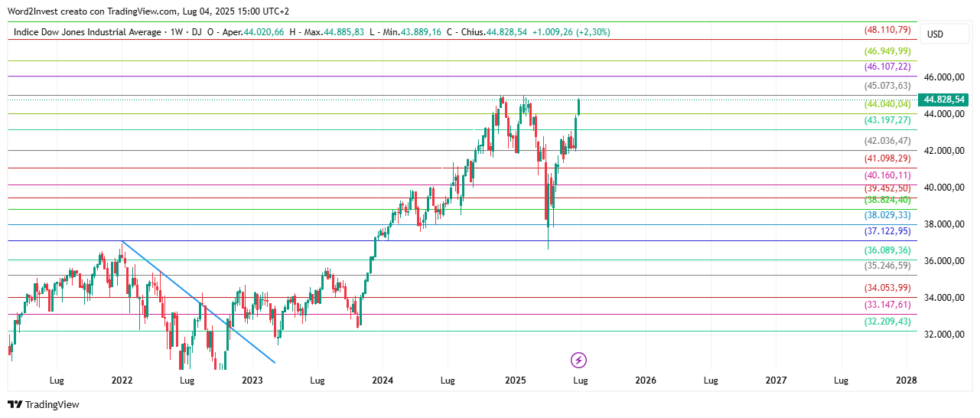The image size is (980, 418).
Task: Select the USD currency label
Action: [935, 34]
